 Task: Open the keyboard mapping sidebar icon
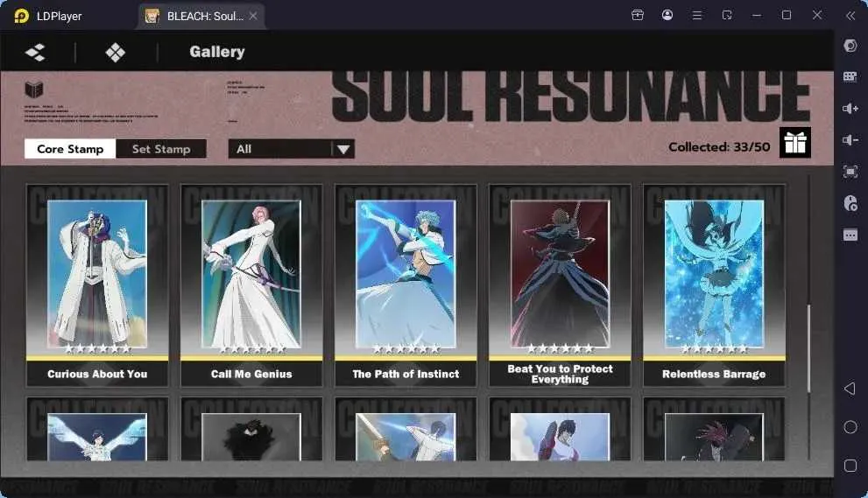coord(850,76)
